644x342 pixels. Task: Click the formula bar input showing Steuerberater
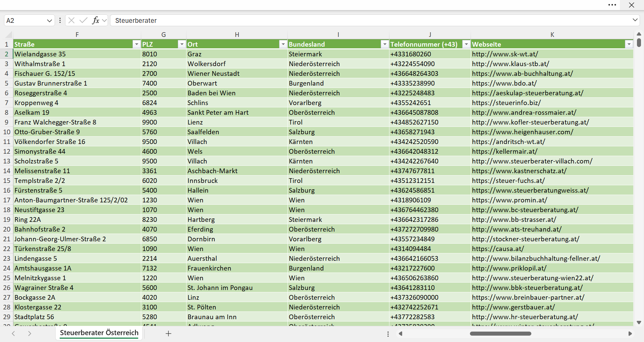click(x=371, y=20)
